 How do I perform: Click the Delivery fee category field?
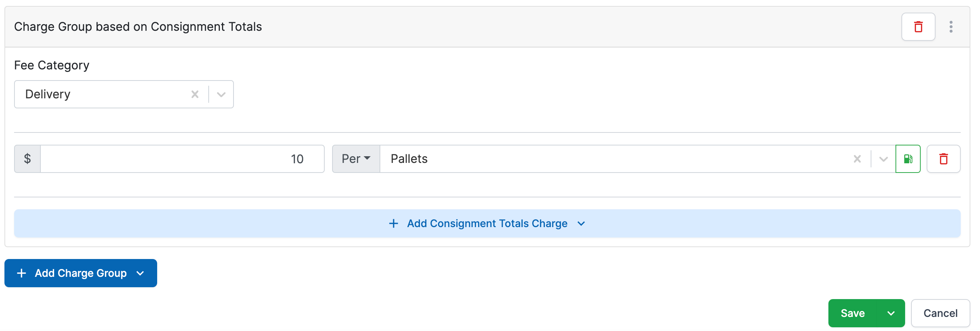click(103, 94)
